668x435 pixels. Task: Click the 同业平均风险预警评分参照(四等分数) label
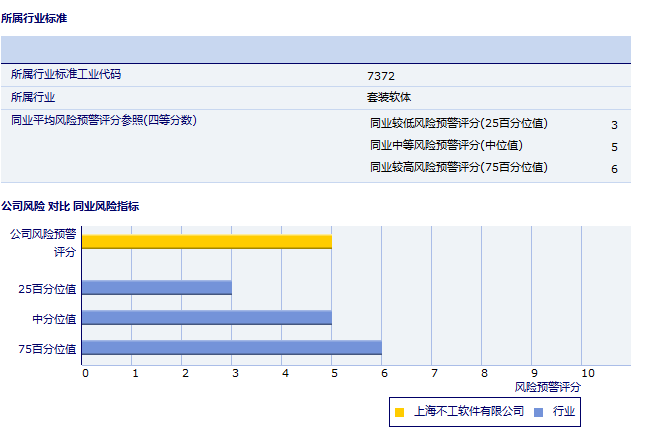coord(103,120)
